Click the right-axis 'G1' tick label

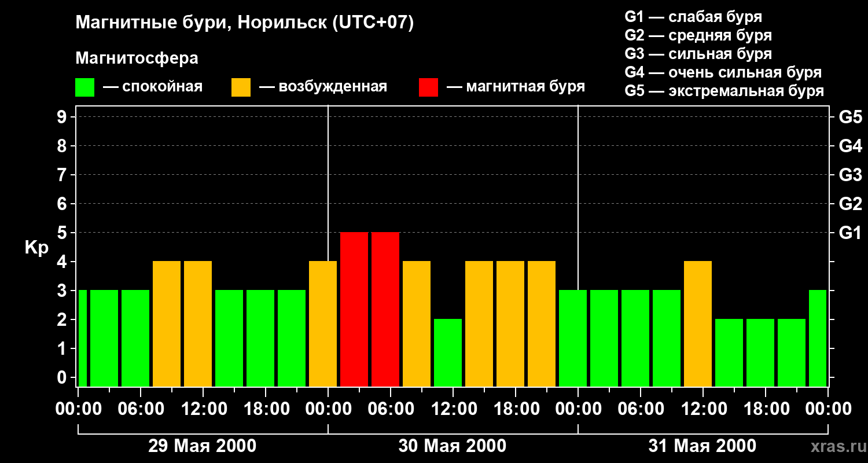click(x=850, y=233)
